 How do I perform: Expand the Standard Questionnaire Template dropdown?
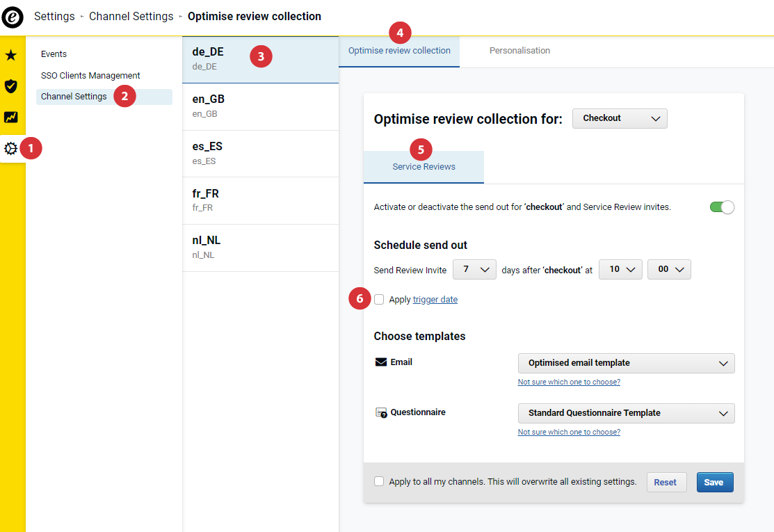click(x=626, y=413)
